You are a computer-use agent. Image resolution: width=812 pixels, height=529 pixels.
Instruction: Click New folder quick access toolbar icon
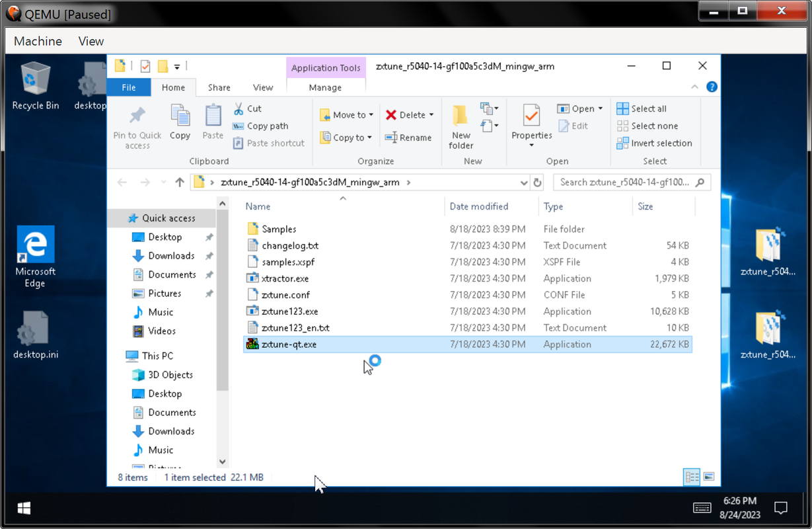[163, 66]
